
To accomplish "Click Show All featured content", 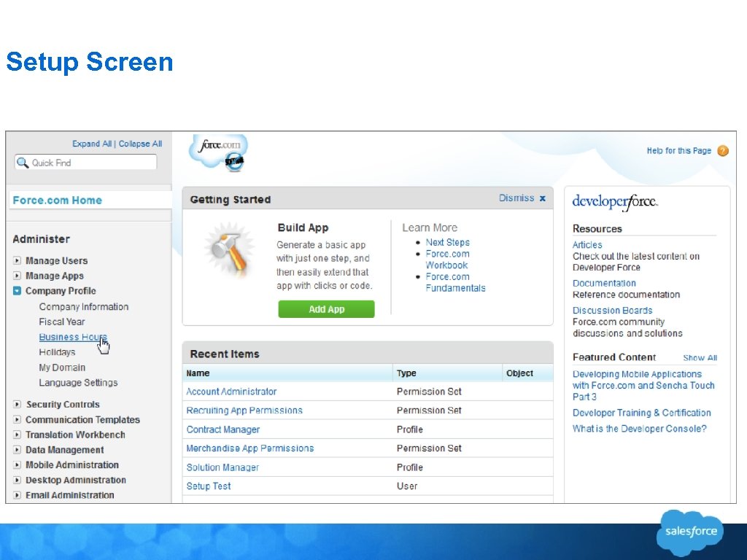I will pos(700,357).
